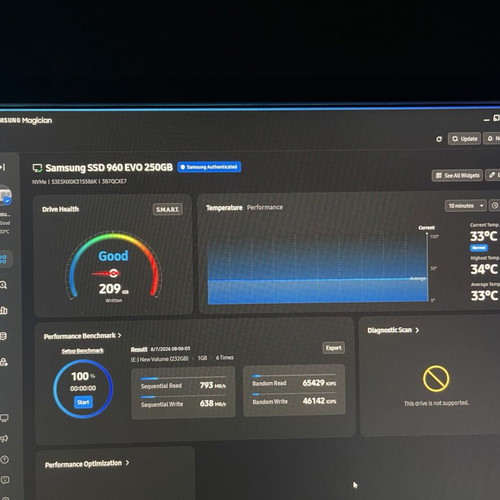Viewport: 500px width, 500px height.
Task: Click the highest temperature 34°C reading
Action: tap(484, 269)
